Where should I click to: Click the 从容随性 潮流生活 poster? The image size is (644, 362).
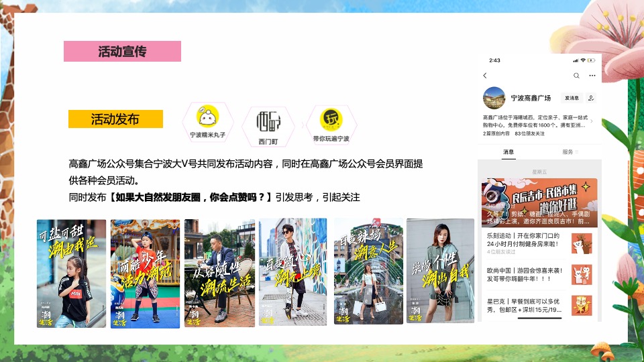(x=219, y=274)
